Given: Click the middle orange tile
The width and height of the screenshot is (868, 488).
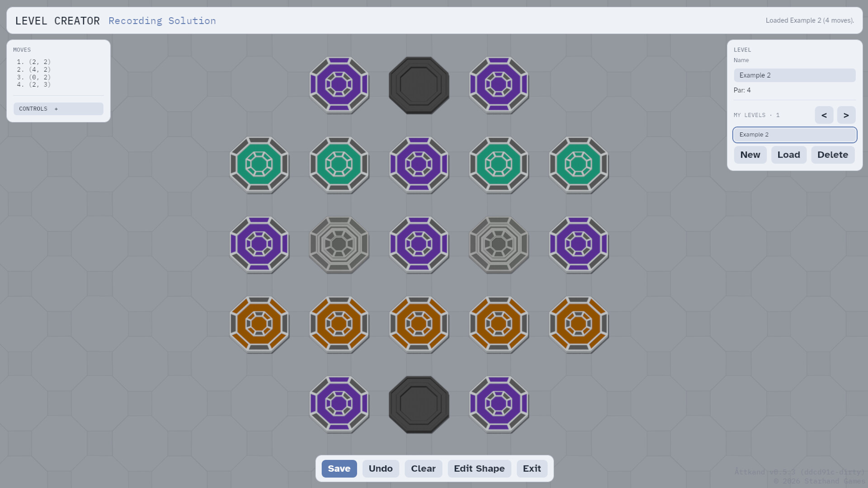Looking at the screenshot, I should pyautogui.click(x=419, y=324).
